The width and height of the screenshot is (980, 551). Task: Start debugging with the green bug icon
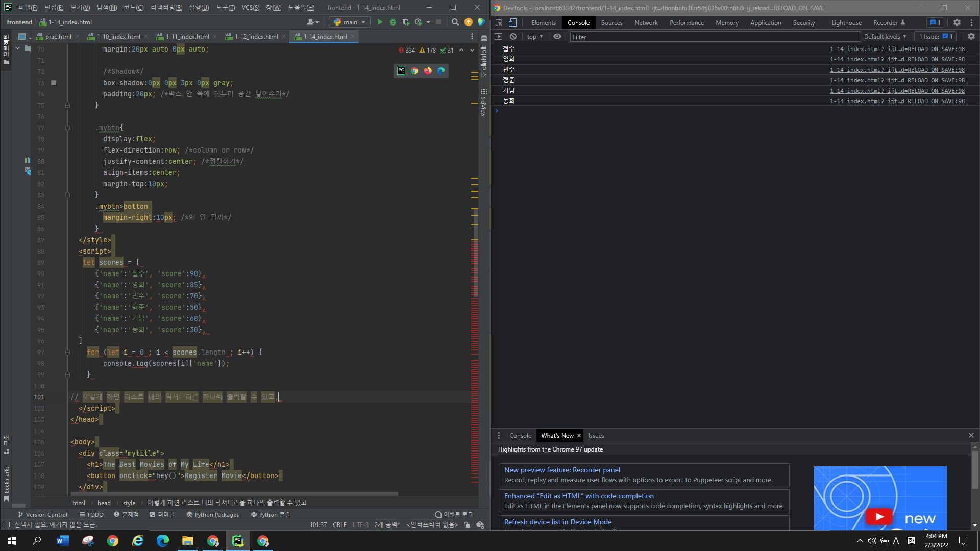[393, 22]
